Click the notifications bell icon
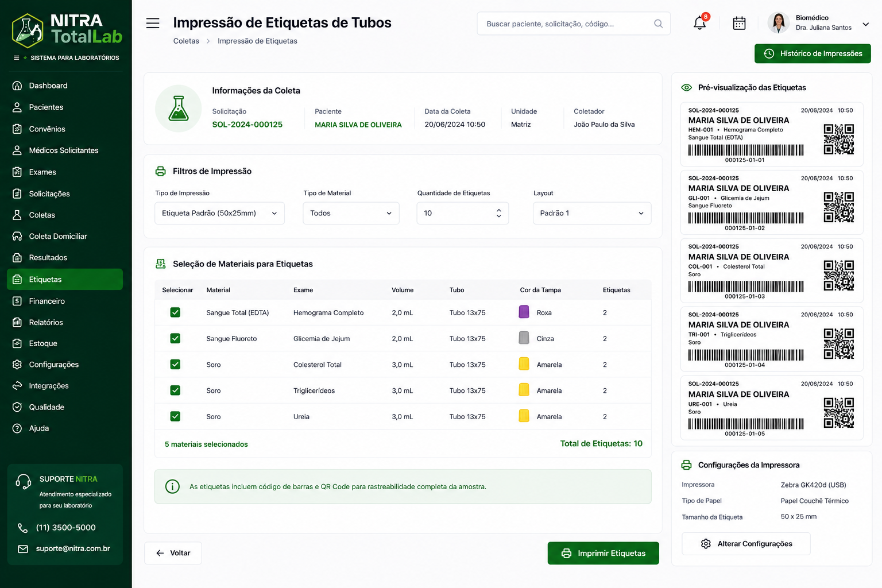This screenshot has width=882, height=588. coord(699,23)
